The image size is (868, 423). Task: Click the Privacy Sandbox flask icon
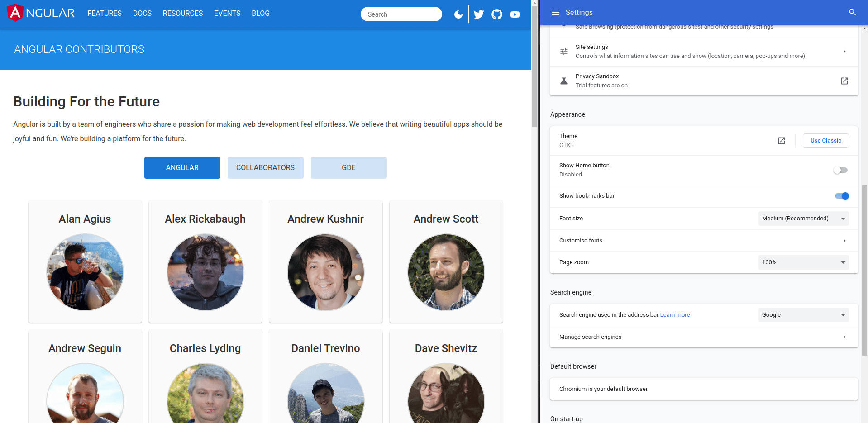pos(564,81)
